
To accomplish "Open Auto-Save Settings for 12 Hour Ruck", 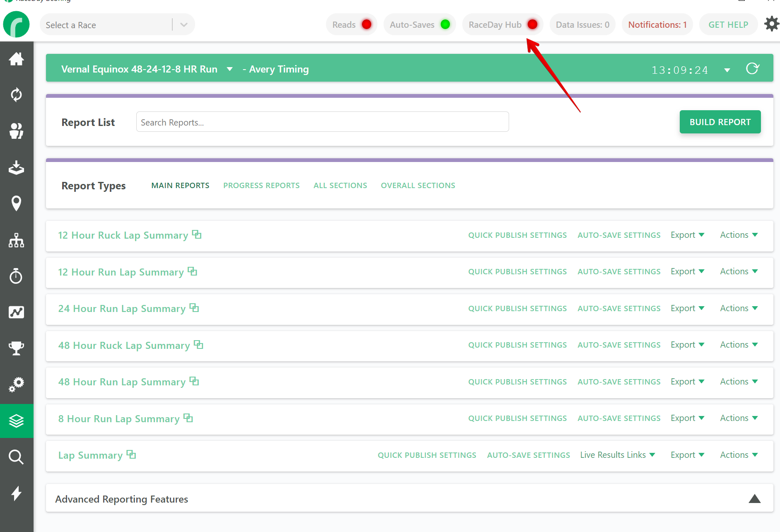I will pos(619,235).
